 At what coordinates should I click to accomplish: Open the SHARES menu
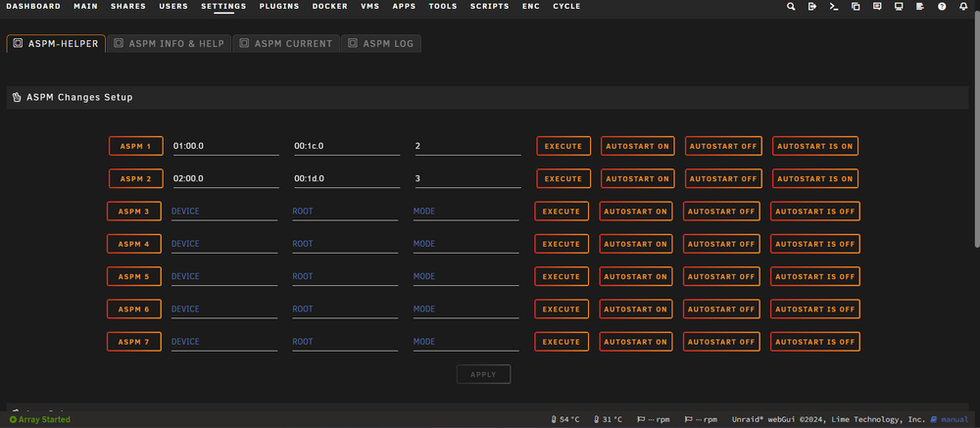pyautogui.click(x=128, y=6)
